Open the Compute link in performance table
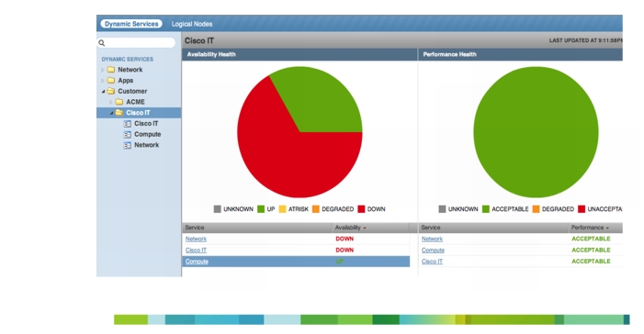 click(x=433, y=250)
